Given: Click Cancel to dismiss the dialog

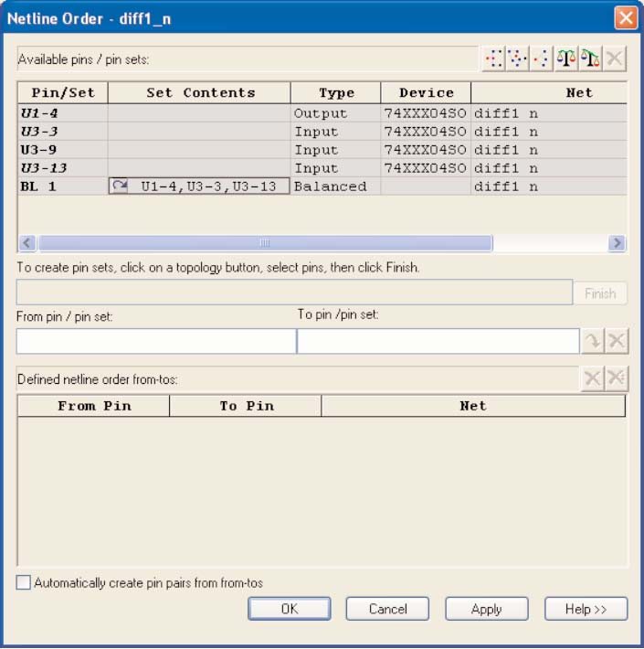Looking at the screenshot, I should [x=387, y=609].
